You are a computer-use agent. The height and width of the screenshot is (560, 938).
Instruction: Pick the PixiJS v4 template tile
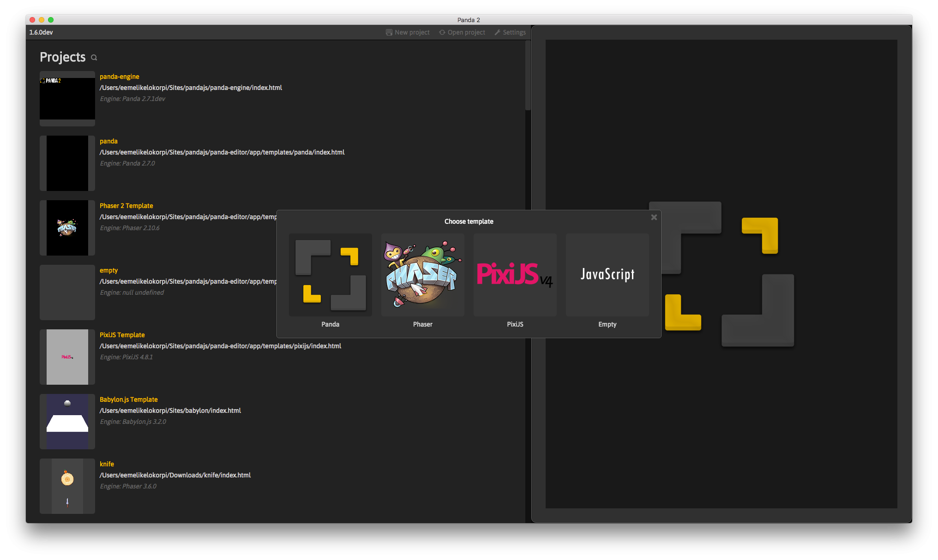point(515,275)
